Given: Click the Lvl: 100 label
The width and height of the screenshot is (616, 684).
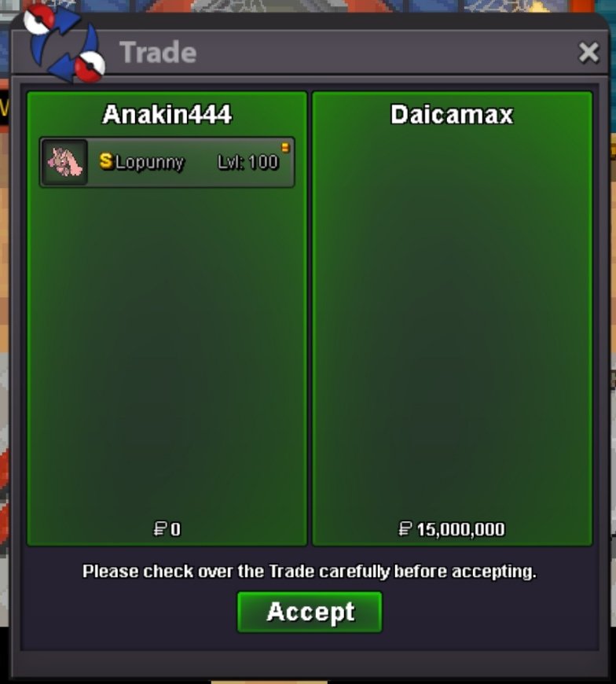Looking at the screenshot, I should point(247,162).
